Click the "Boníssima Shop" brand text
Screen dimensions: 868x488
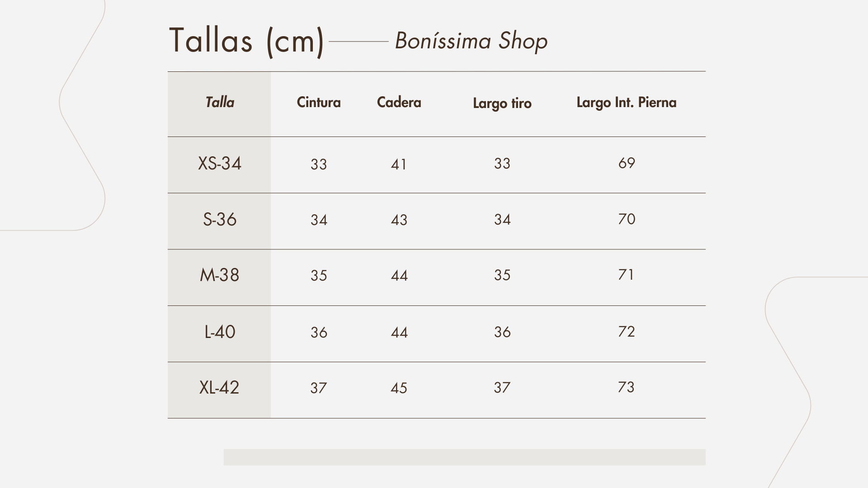pyautogui.click(x=471, y=41)
